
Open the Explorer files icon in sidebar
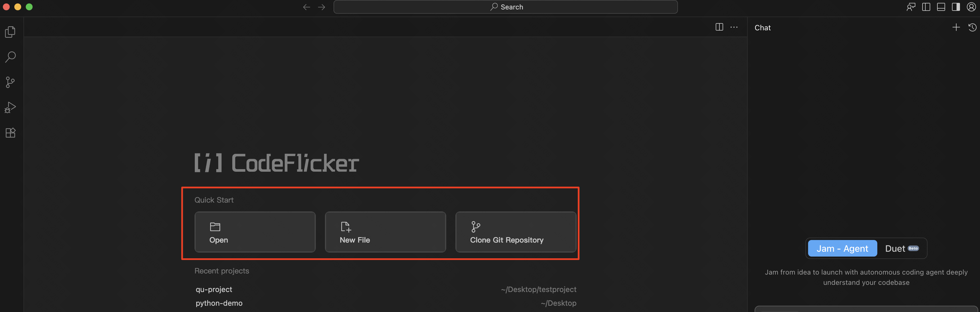click(10, 32)
